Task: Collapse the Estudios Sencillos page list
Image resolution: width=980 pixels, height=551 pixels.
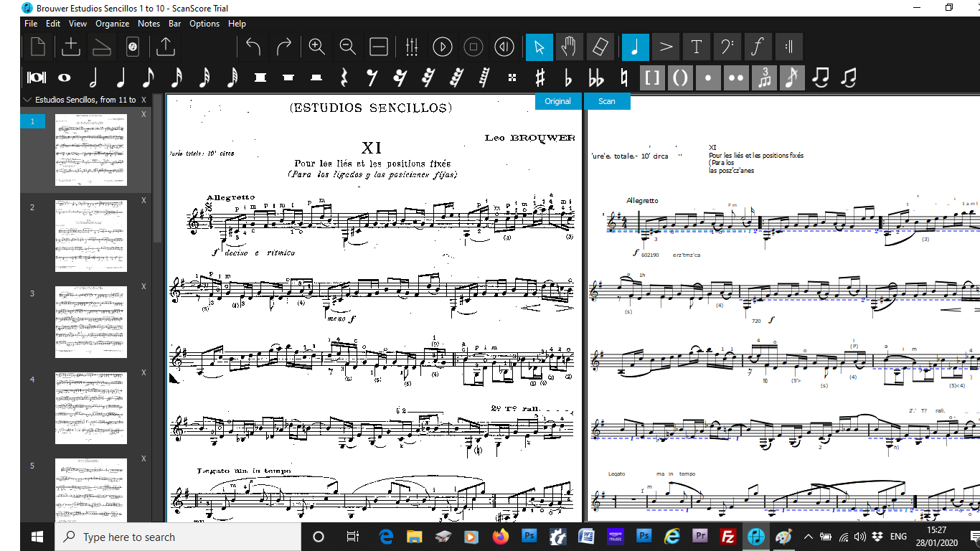Action: pyautogui.click(x=27, y=100)
